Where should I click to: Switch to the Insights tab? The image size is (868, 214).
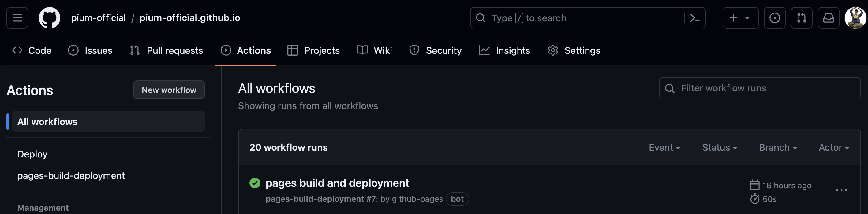504,50
